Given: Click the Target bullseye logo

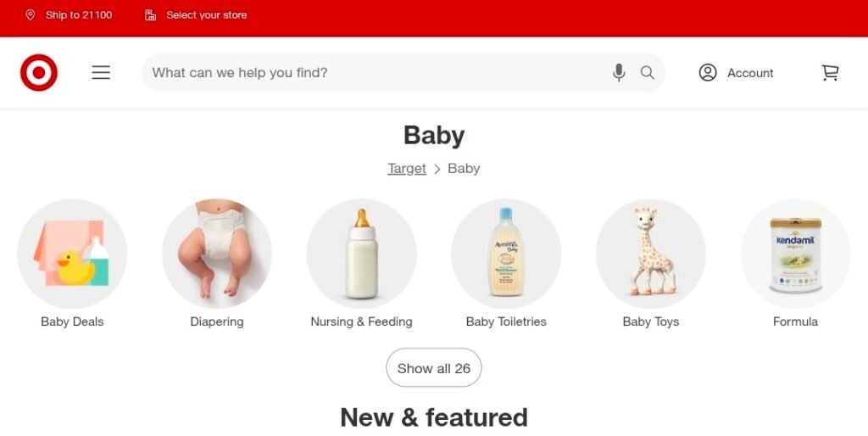Looking at the screenshot, I should pos(39,73).
